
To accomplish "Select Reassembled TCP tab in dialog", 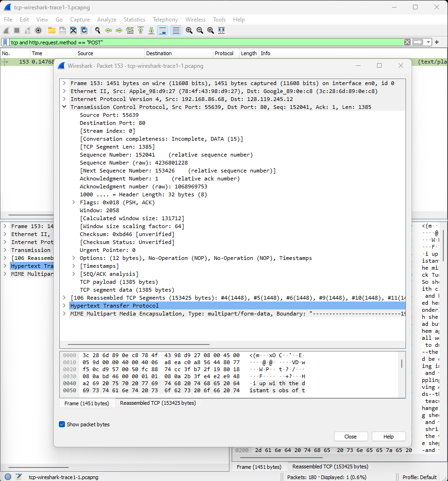I will [158, 403].
